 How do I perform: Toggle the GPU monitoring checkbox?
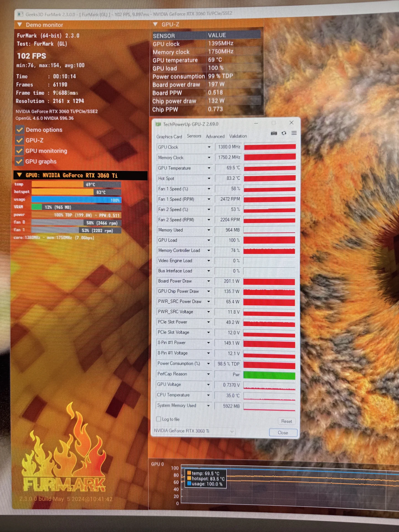pos(19,151)
